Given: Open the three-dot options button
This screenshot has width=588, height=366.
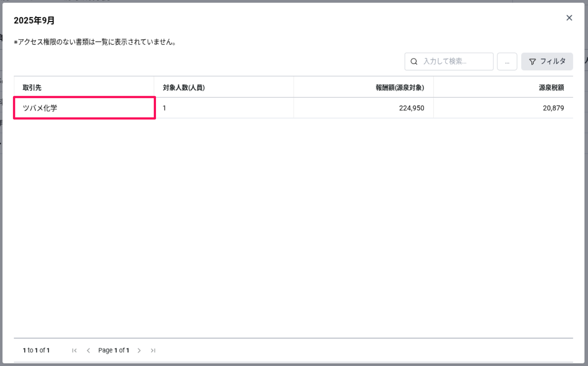Looking at the screenshot, I should (507, 62).
